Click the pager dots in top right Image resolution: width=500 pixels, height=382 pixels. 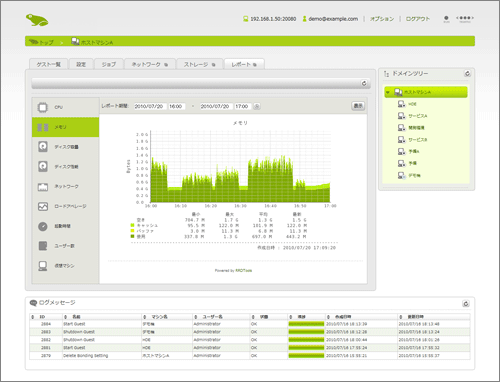pyautogui.click(x=465, y=18)
